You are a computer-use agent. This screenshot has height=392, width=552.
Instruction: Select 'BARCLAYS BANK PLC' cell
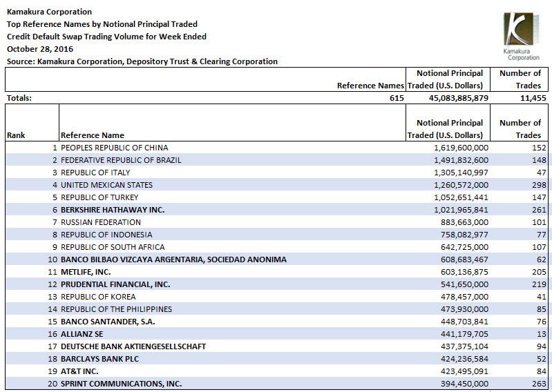(x=100, y=359)
